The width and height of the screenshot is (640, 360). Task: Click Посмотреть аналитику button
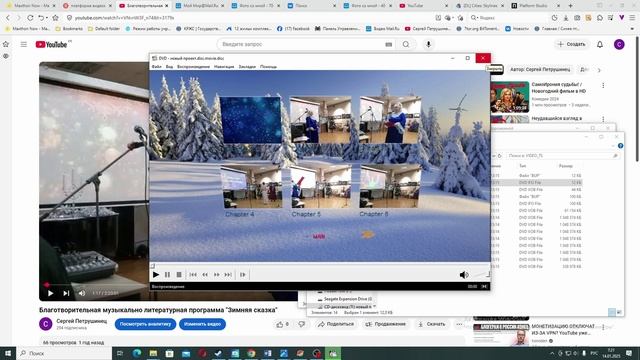(145, 324)
